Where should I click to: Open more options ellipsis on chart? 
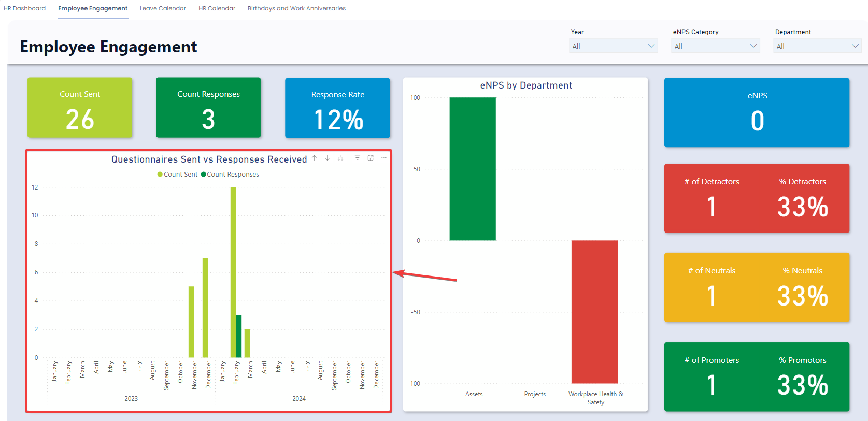click(x=384, y=158)
